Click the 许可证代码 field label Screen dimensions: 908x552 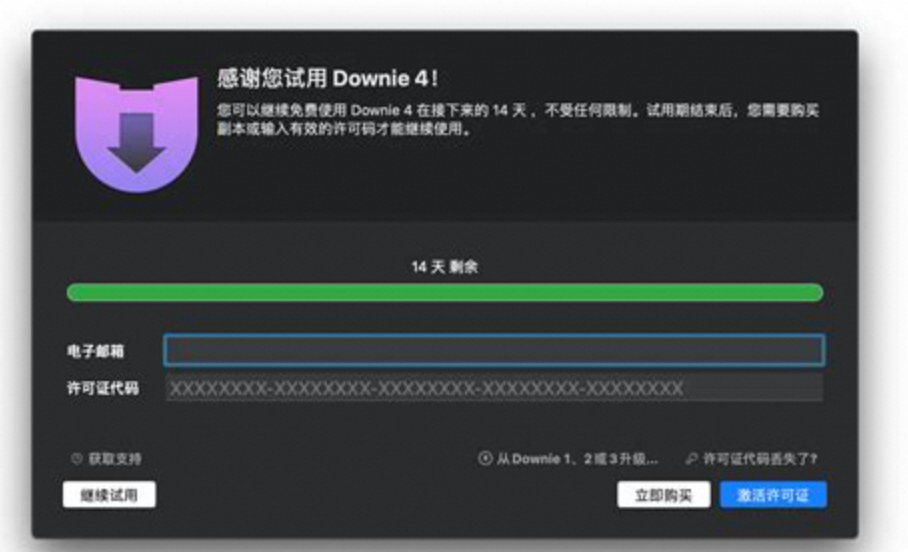pos(103,388)
